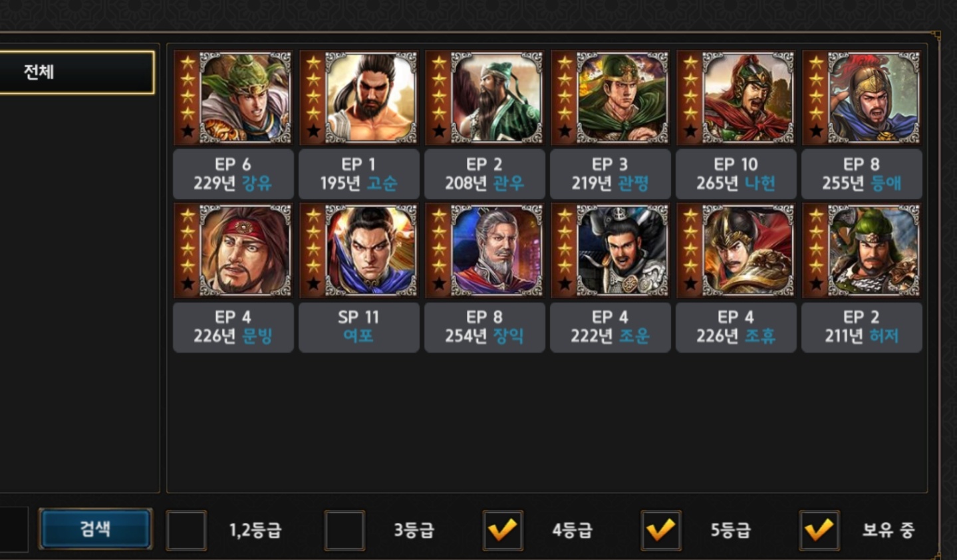957x560 pixels.
Task: Uncheck the 5등급 grade filter
Action: point(661,530)
